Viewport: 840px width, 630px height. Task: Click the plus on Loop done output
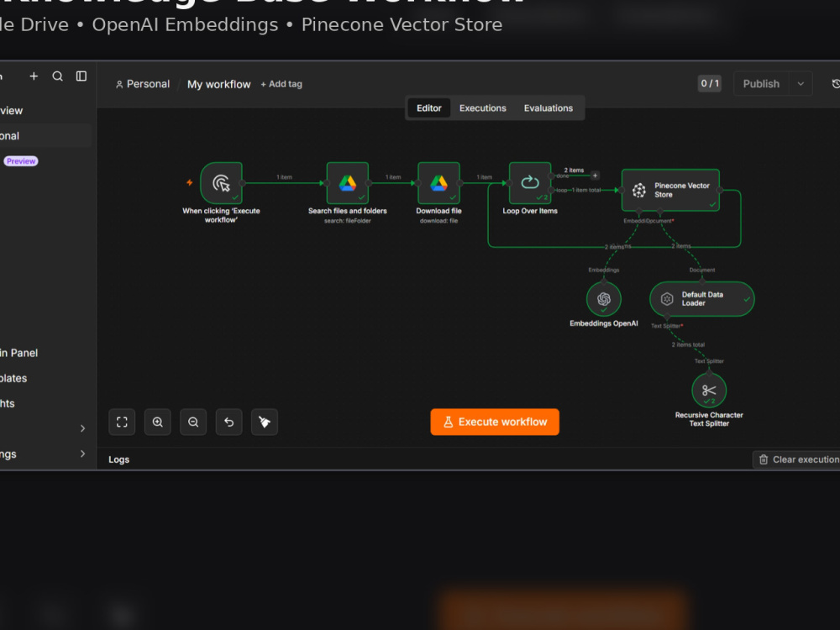tap(595, 176)
